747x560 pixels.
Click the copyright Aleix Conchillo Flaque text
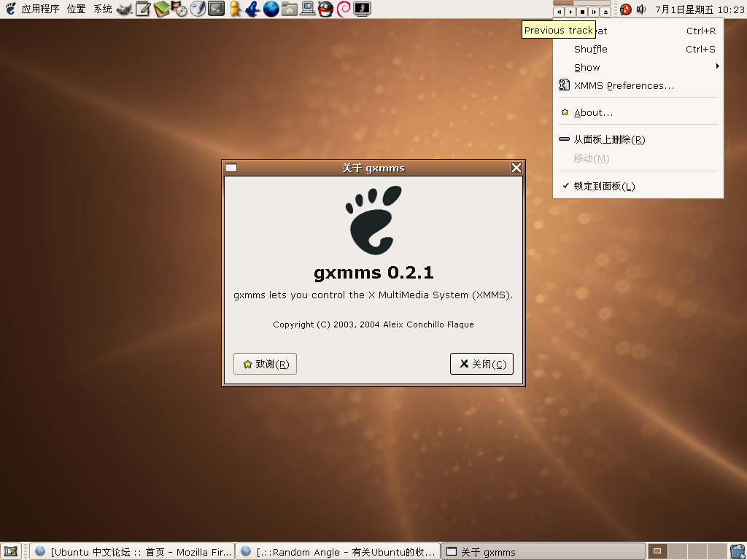point(373,324)
